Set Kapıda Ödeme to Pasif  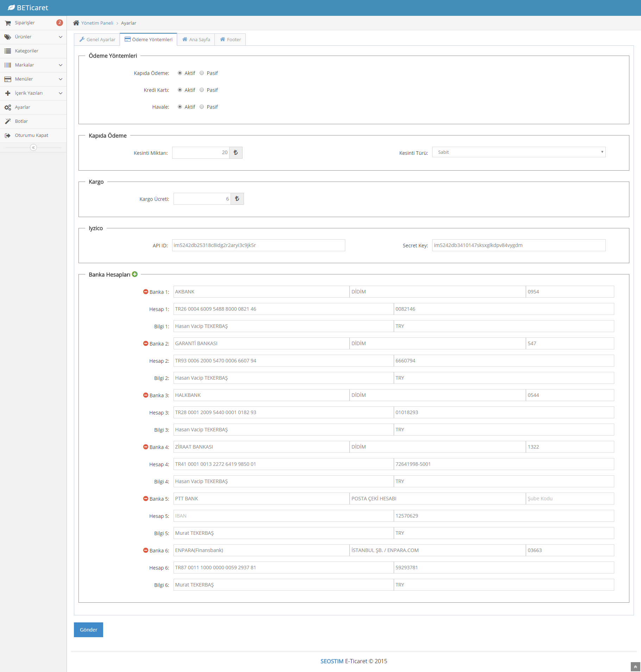click(202, 73)
